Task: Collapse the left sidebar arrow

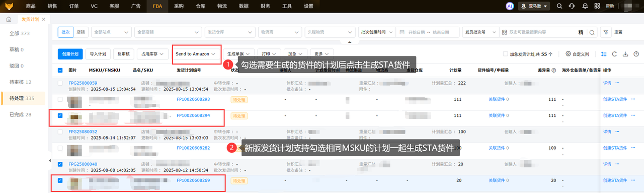Action: tap(49, 161)
